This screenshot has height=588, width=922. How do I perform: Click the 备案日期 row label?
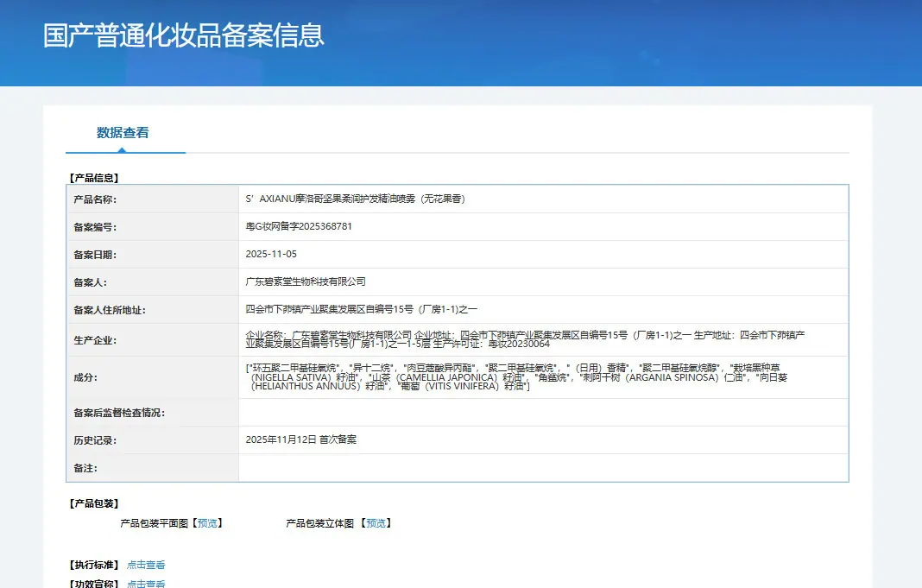[x=95, y=255]
